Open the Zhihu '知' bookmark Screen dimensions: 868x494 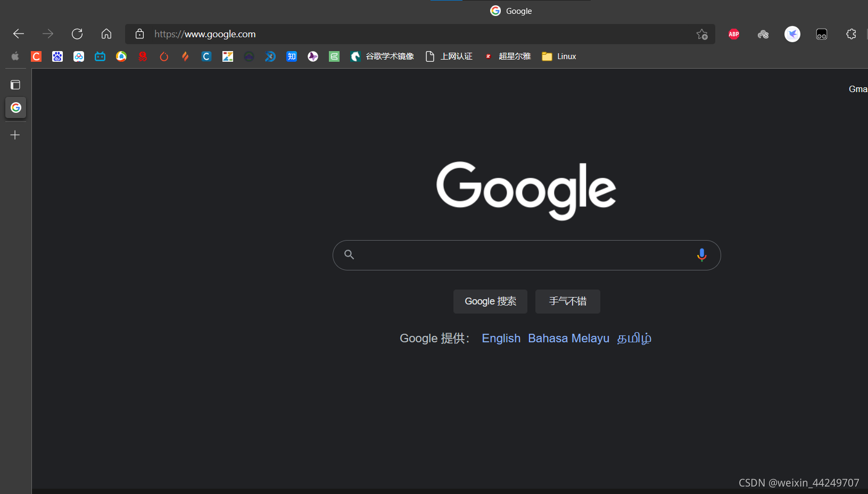point(292,56)
